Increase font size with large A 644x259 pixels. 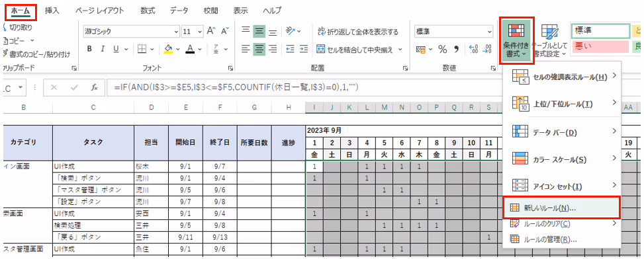click(211, 31)
